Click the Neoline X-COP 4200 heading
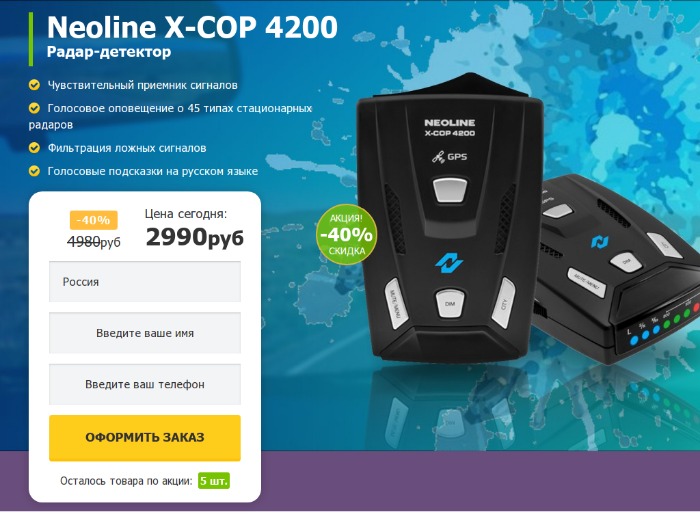Viewport: 700px width, 525px height. click(x=192, y=28)
